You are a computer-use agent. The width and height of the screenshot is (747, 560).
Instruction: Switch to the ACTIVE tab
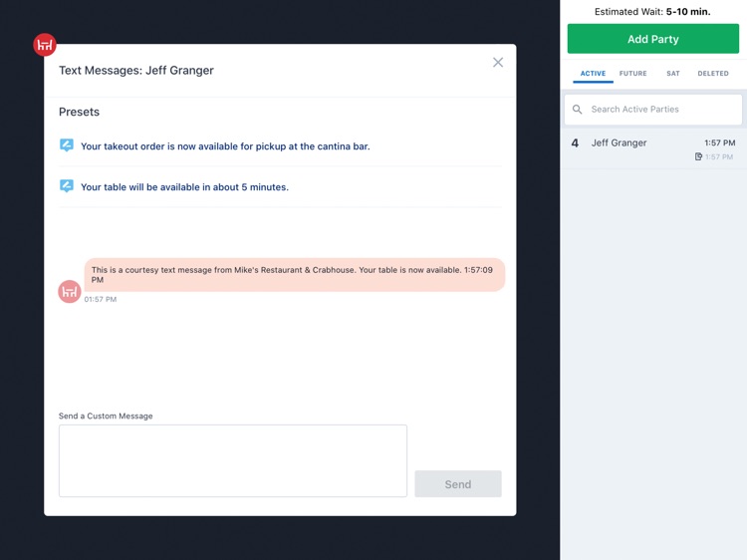coord(594,74)
